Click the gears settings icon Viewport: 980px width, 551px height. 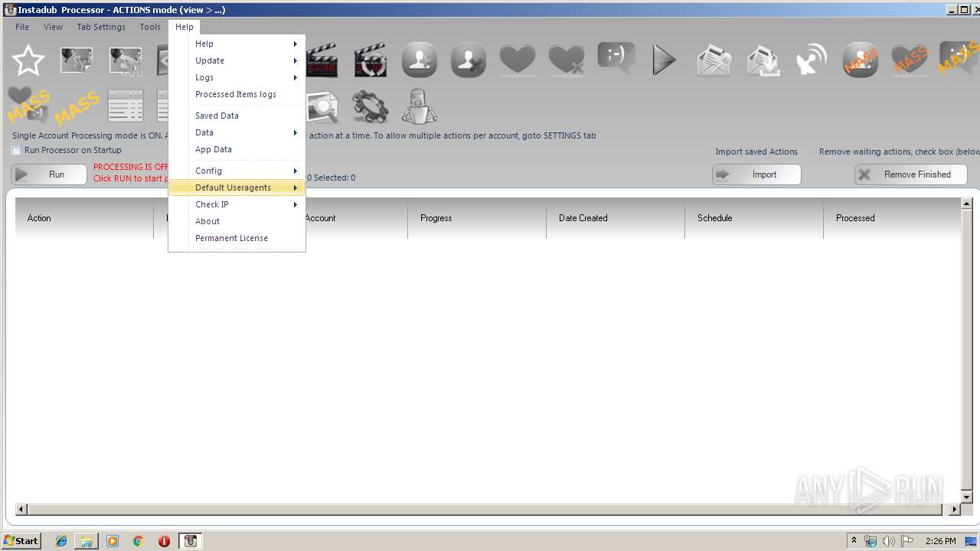371,106
